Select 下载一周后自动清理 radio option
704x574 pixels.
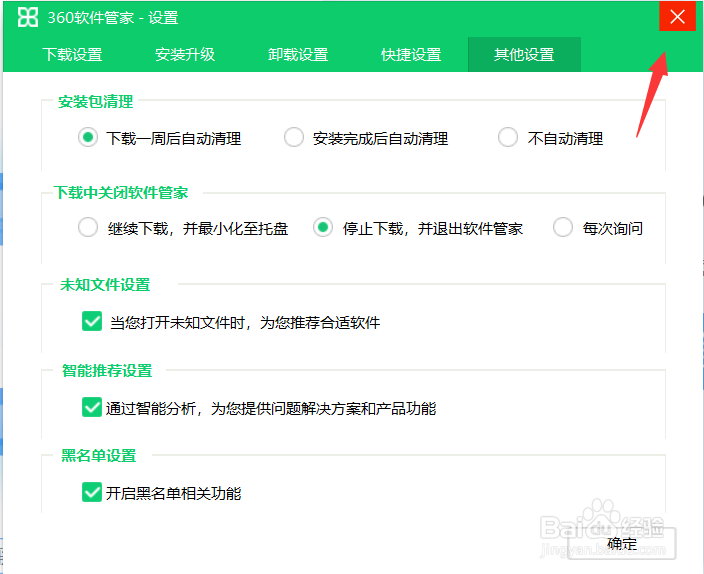coord(88,137)
